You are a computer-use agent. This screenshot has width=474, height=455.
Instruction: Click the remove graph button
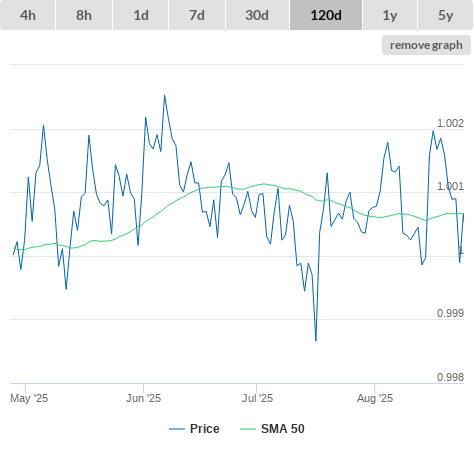click(x=426, y=45)
